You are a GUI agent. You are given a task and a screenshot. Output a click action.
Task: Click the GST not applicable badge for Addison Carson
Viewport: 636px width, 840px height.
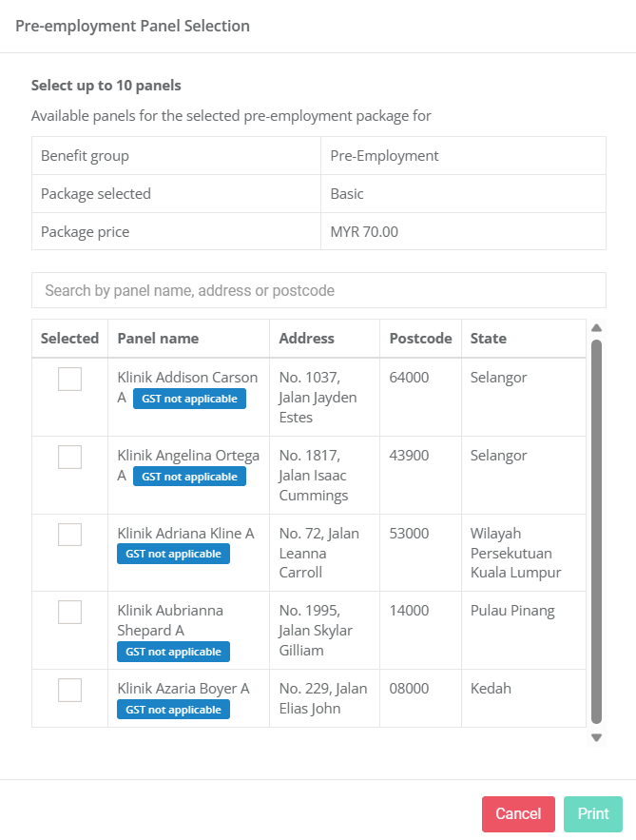tap(189, 399)
